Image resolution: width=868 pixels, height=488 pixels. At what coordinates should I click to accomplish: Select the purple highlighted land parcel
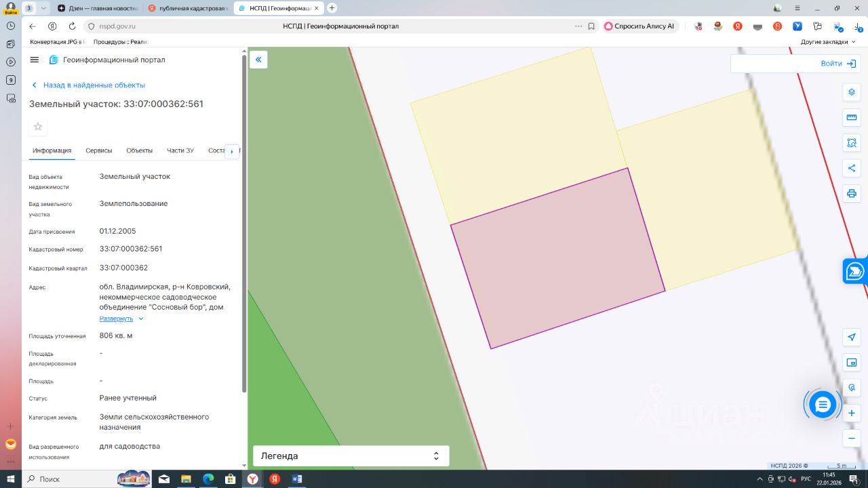[558, 258]
